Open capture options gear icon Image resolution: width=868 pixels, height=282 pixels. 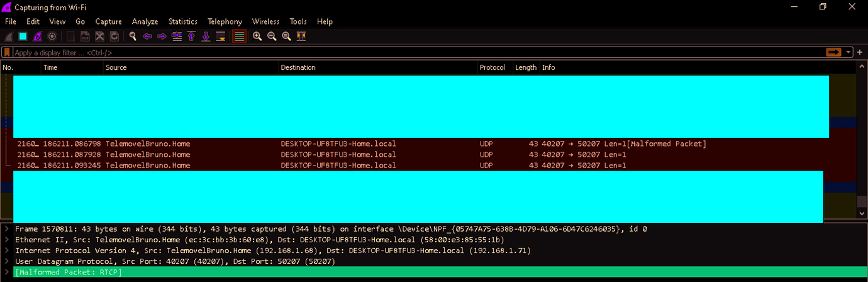[52, 37]
